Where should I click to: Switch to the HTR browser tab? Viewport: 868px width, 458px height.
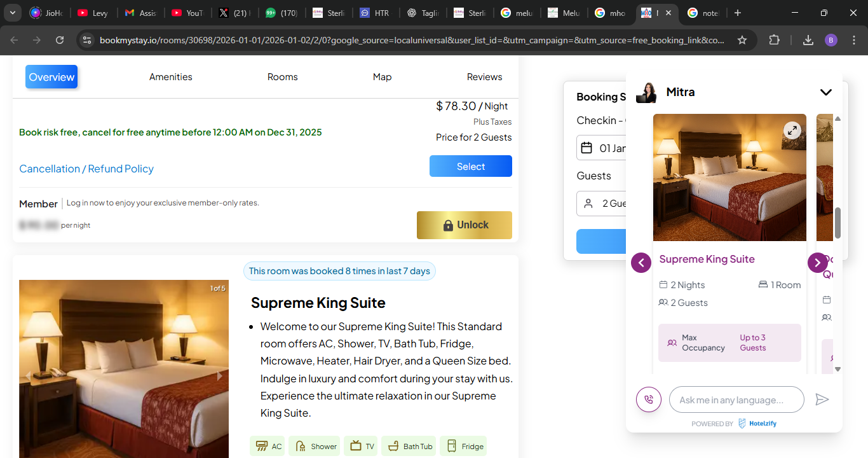[x=375, y=13]
